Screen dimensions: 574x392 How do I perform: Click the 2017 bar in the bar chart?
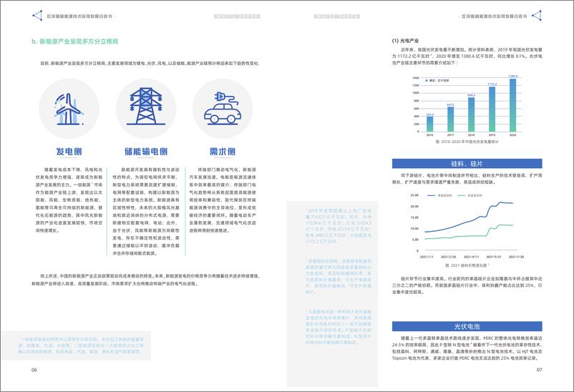[x=450, y=119]
